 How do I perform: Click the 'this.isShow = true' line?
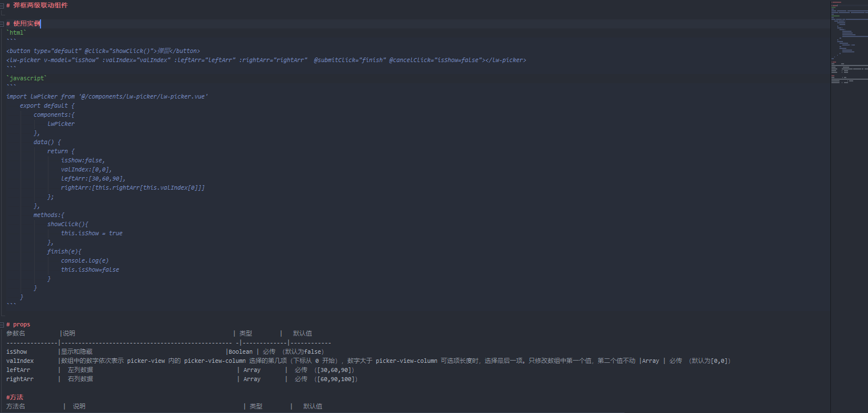point(92,233)
